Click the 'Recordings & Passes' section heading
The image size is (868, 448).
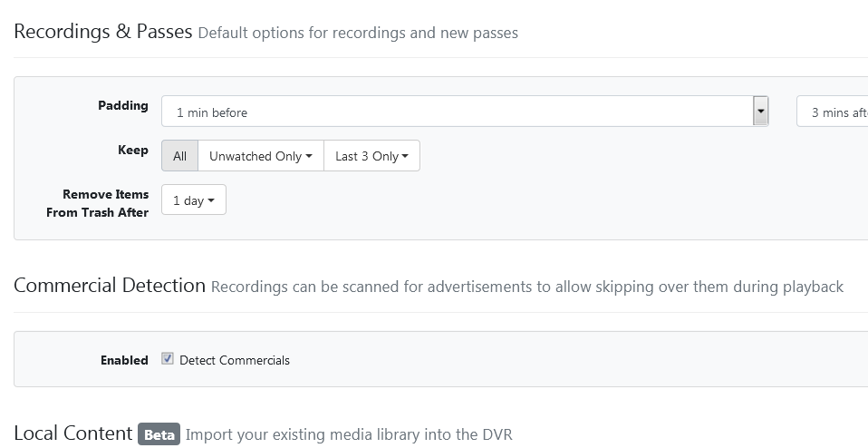coord(103,32)
